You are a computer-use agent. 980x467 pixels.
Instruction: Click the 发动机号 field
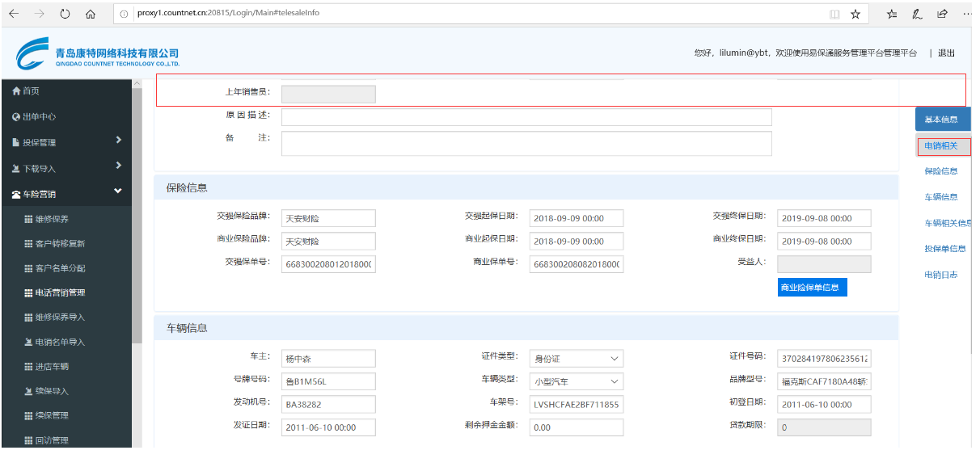328,404
